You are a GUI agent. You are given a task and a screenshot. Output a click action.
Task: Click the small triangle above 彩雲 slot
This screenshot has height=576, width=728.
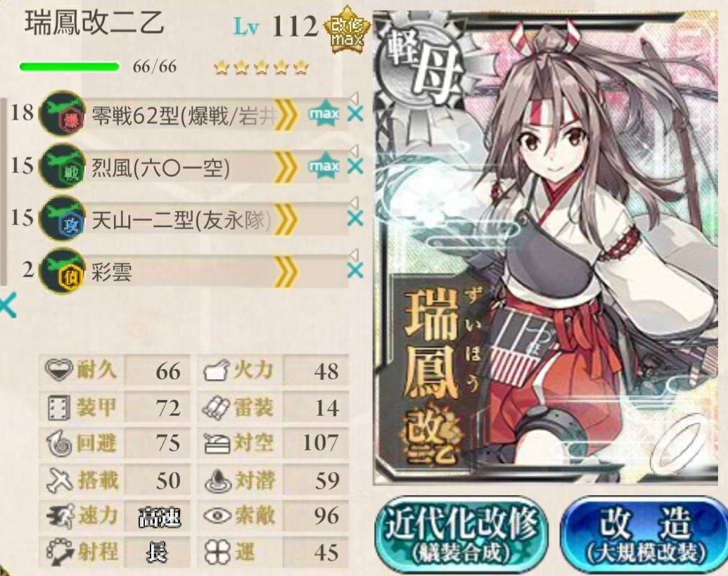354,255
